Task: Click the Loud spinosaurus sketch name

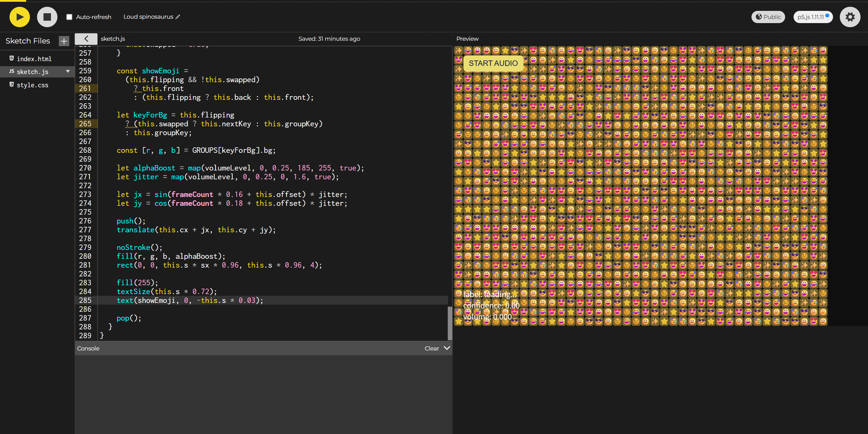Action: (148, 17)
